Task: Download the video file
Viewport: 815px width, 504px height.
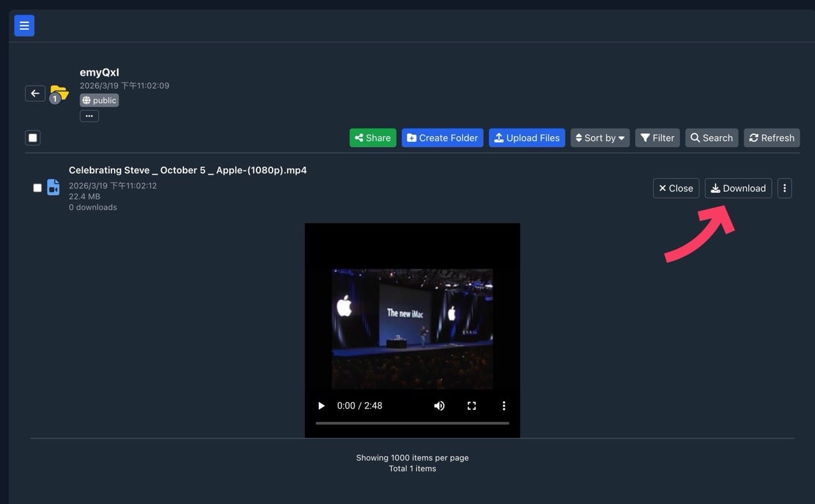Action: (x=738, y=188)
